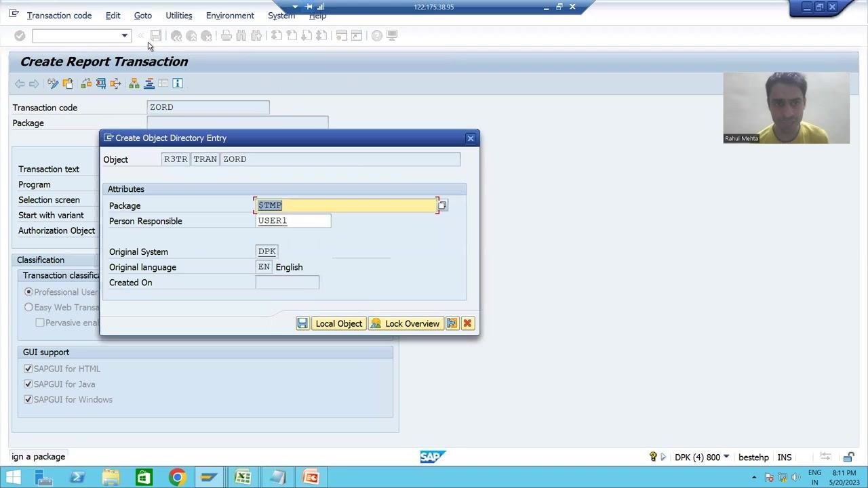Open the SAP window control menu icon
The height and width of the screenshot is (488, 868).
pyautogui.click(x=14, y=15)
